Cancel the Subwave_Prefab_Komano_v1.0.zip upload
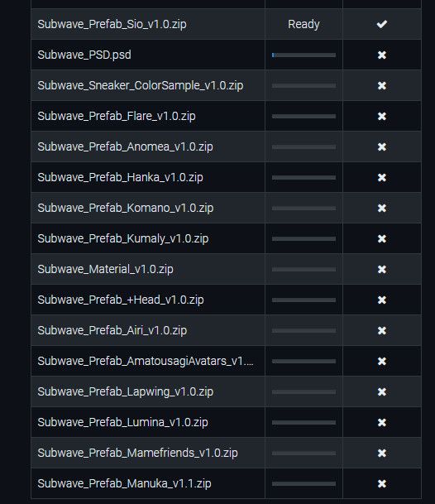The image size is (435, 504). click(x=382, y=208)
